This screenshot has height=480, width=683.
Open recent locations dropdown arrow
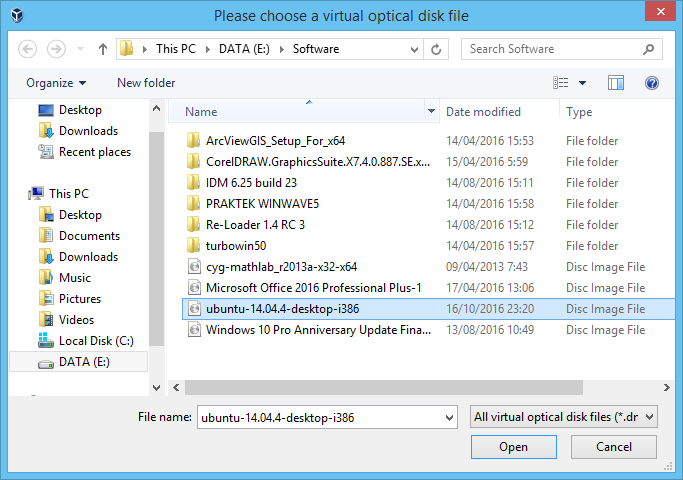click(x=80, y=49)
